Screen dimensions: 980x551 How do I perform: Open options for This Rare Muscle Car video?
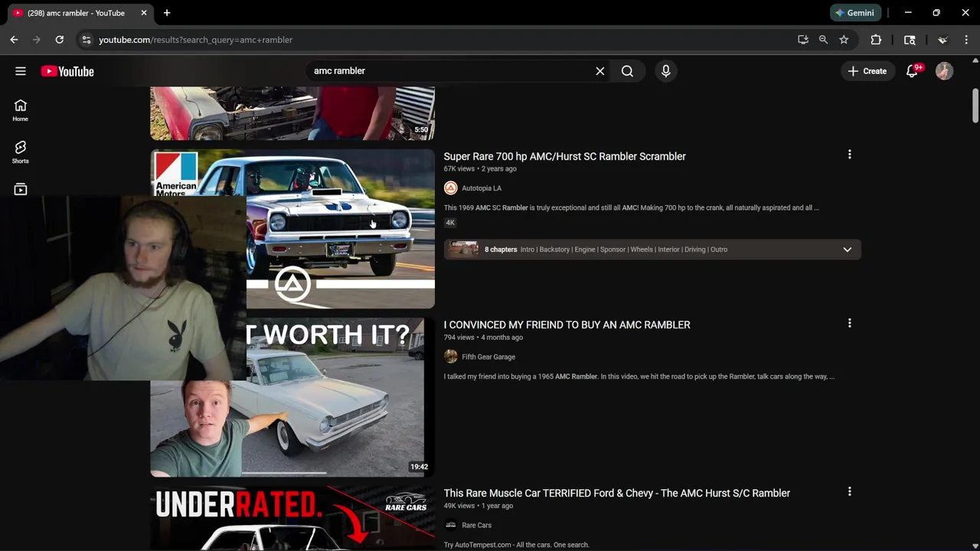click(849, 491)
